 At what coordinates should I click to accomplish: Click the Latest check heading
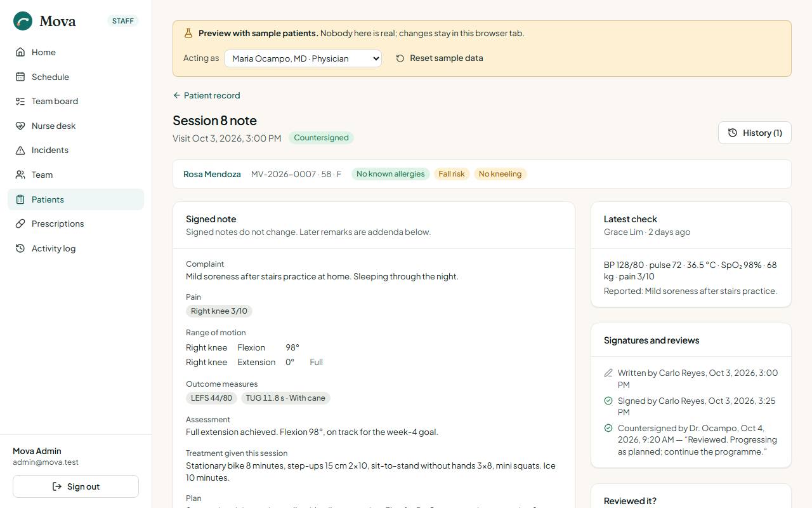pyautogui.click(x=631, y=219)
